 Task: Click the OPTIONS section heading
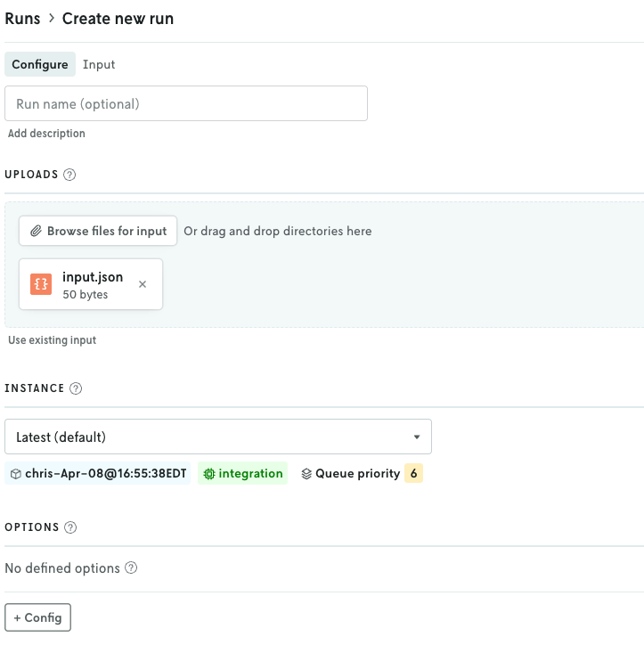click(x=32, y=527)
